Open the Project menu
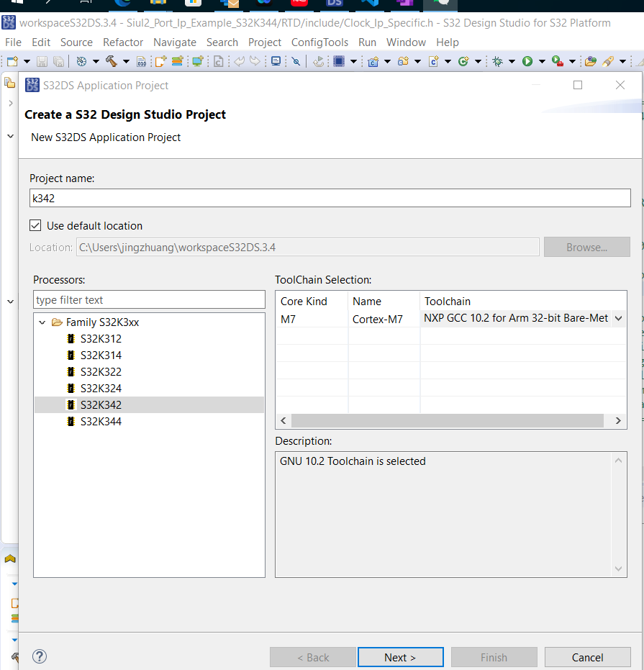Screen dimensions: 644x670 pyautogui.click(x=264, y=42)
